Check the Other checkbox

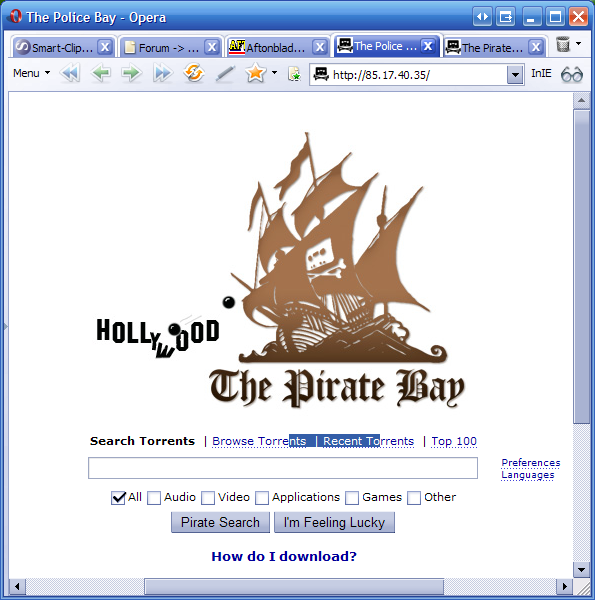414,498
